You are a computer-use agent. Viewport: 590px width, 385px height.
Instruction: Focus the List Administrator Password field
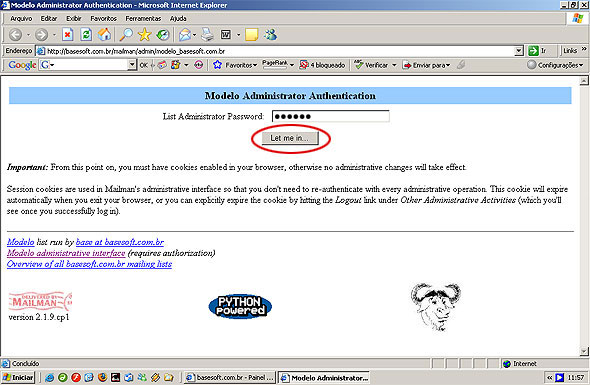(x=330, y=116)
